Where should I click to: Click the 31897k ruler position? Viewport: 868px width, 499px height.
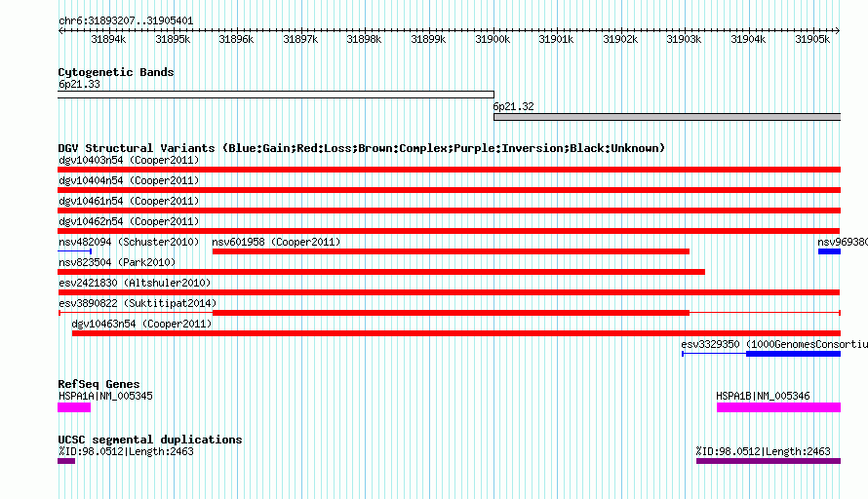[300, 39]
